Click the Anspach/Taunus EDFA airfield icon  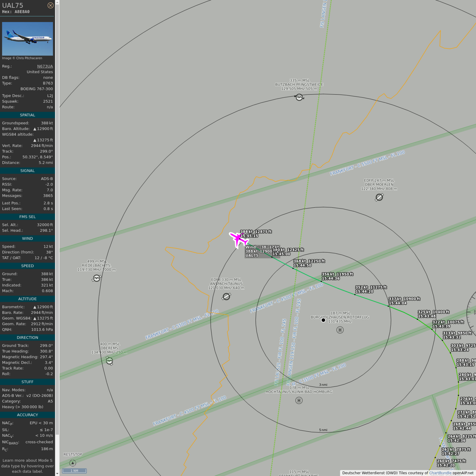(226, 297)
